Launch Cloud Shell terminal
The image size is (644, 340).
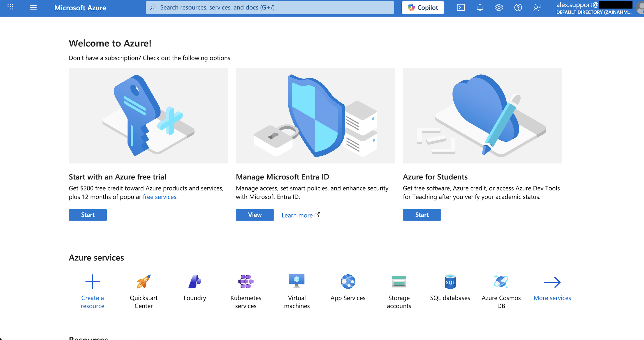tap(461, 7)
